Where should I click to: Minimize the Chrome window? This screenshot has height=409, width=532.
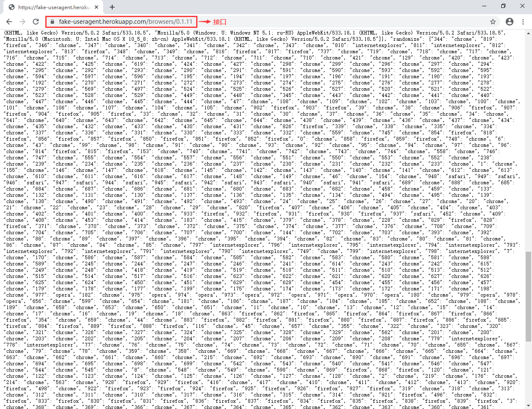(x=484, y=6)
